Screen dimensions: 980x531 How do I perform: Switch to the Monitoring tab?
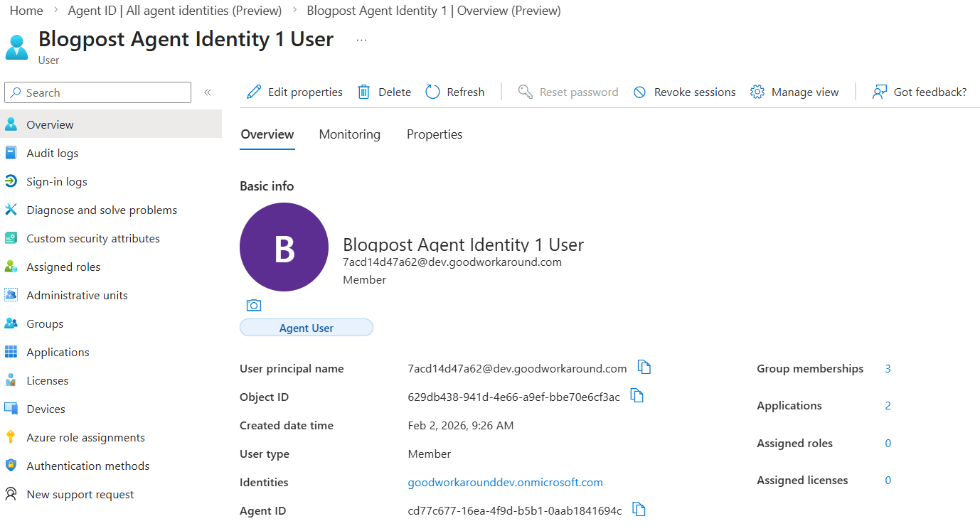[349, 134]
